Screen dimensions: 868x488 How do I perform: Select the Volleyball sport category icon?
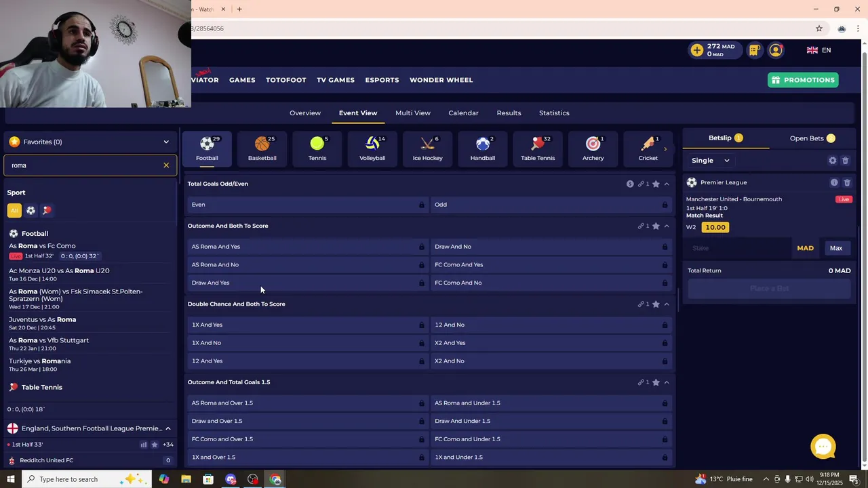click(x=372, y=148)
